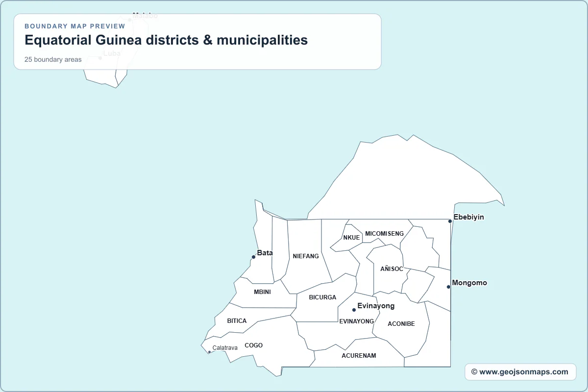The image size is (588, 392).
Task: Click the Evinayong city name label
Action: pos(376,306)
